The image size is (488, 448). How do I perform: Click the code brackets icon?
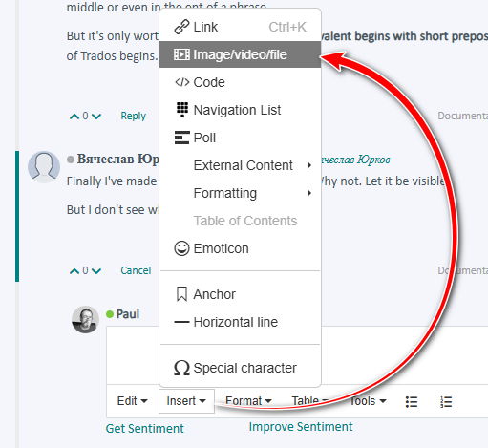[x=181, y=82]
